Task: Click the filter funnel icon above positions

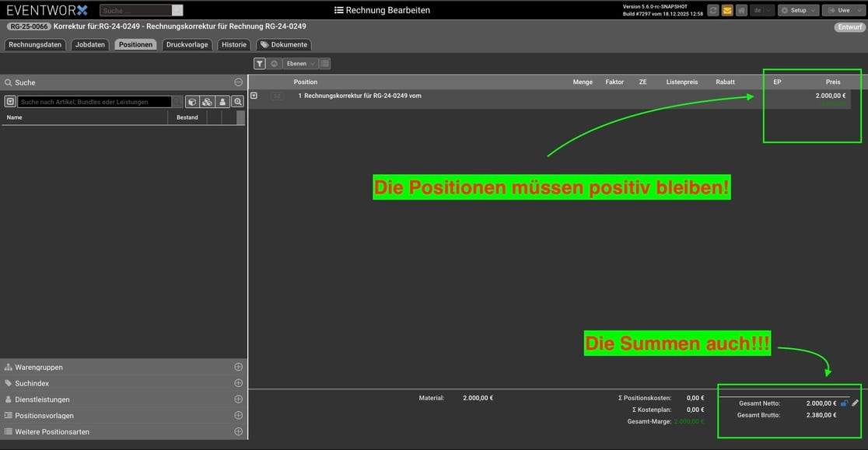Action: point(260,64)
